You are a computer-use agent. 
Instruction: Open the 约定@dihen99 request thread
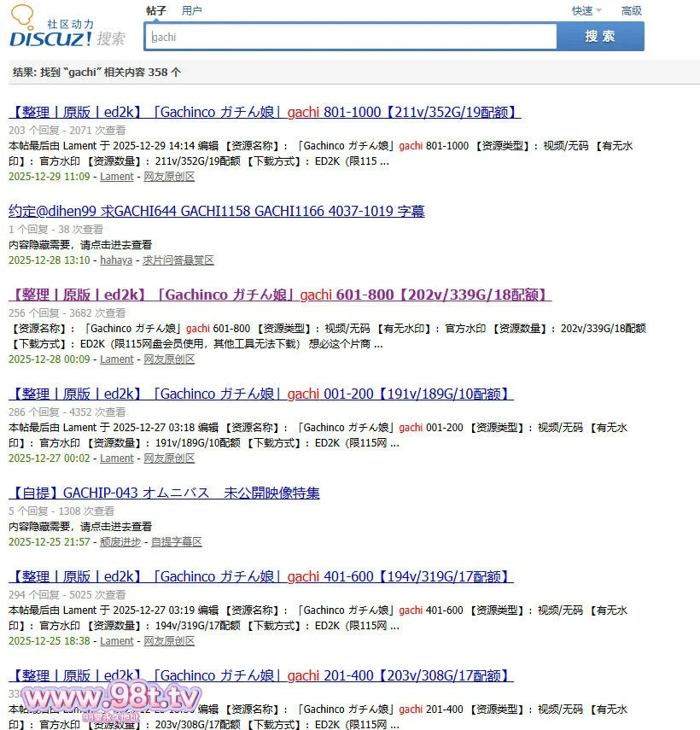click(x=216, y=211)
